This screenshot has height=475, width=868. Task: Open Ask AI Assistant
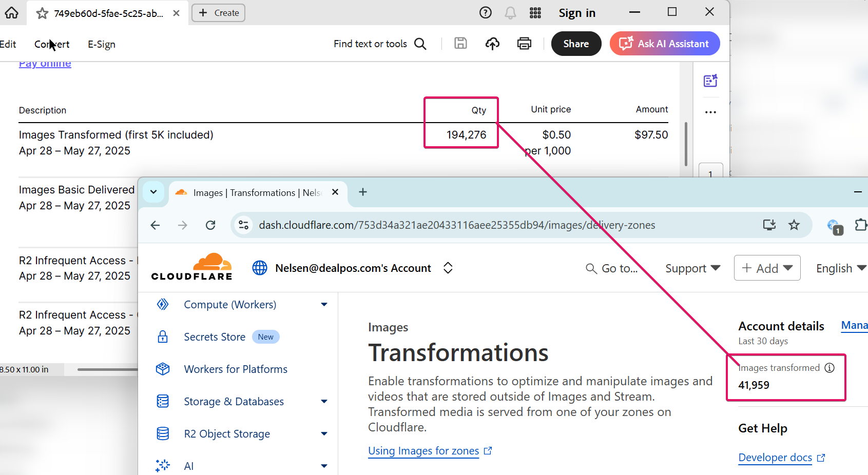pos(665,44)
